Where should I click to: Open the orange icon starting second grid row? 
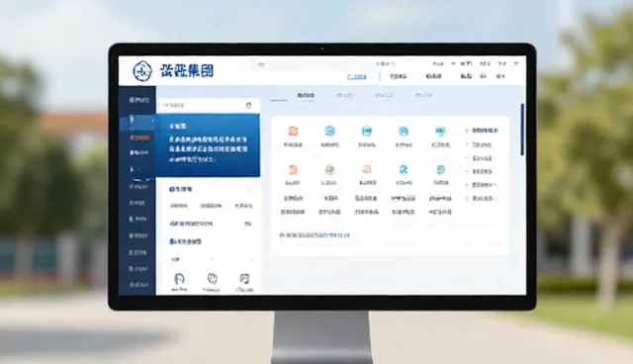coord(293,169)
